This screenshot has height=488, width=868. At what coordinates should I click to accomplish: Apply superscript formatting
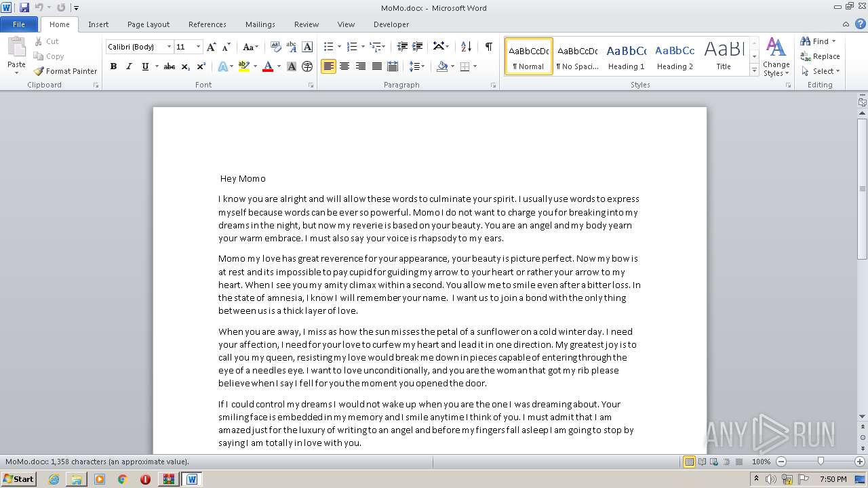201,66
